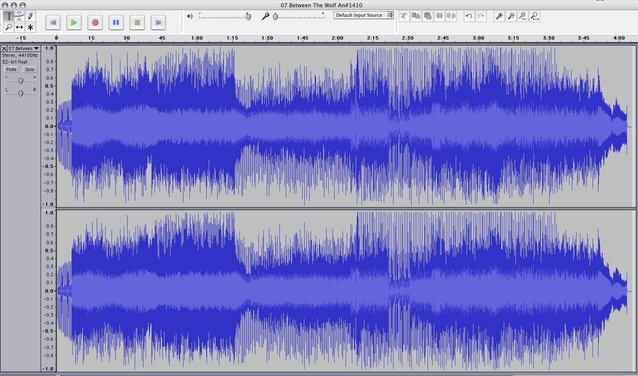The height and width of the screenshot is (376, 638).
Task: Click the upper channel vertical amplitude scale
Action: click(x=49, y=126)
